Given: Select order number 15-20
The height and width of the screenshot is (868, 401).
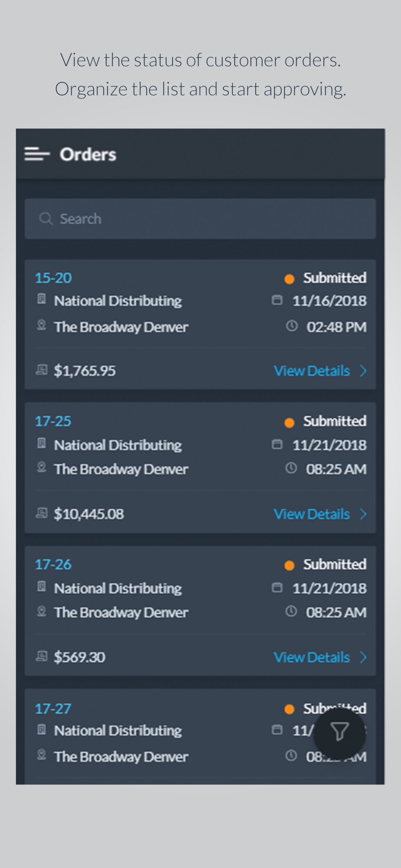Looking at the screenshot, I should coord(53,278).
